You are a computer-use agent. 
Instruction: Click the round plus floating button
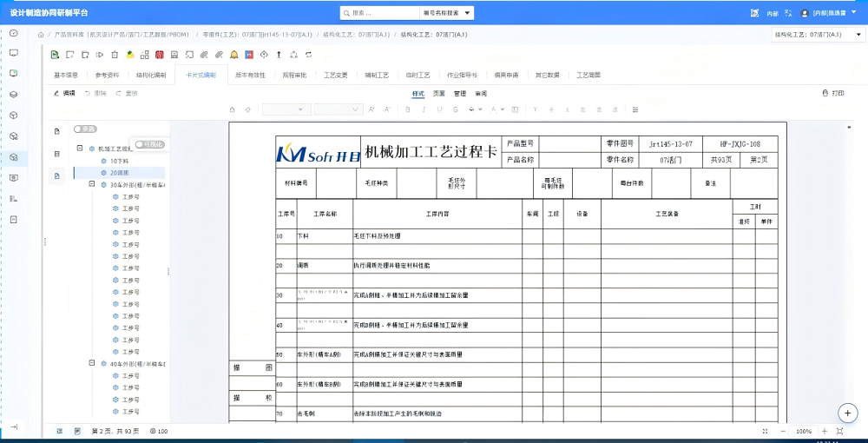click(847, 413)
